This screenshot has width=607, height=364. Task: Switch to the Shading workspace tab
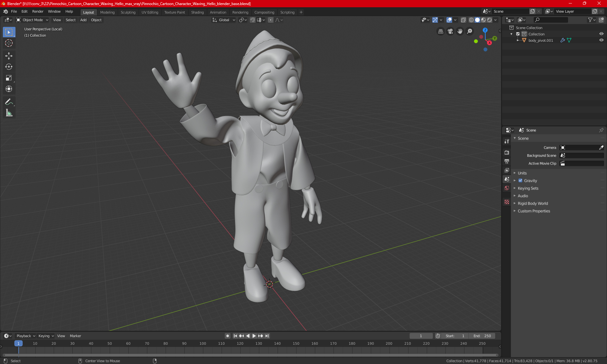point(197,12)
